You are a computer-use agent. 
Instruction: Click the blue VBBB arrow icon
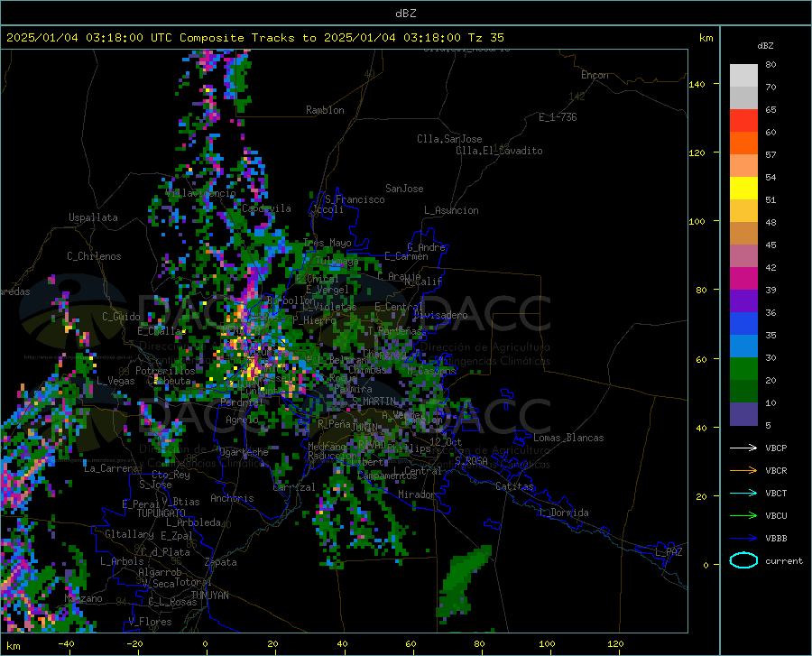click(x=743, y=538)
